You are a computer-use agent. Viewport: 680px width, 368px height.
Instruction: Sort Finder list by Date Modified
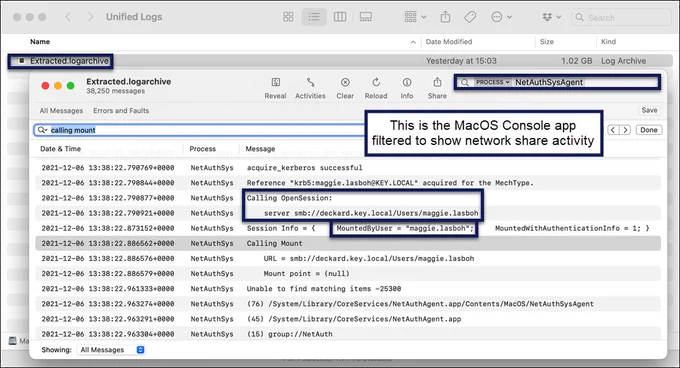[449, 42]
